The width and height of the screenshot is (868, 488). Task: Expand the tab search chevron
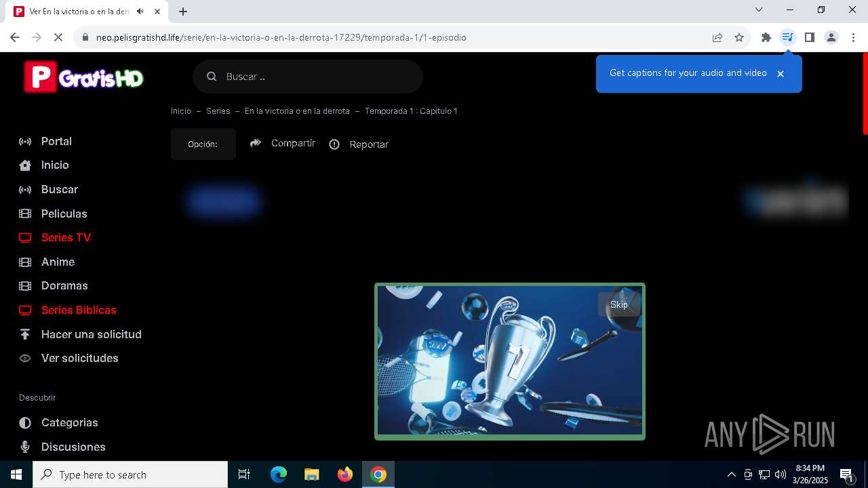coord(759,9)
